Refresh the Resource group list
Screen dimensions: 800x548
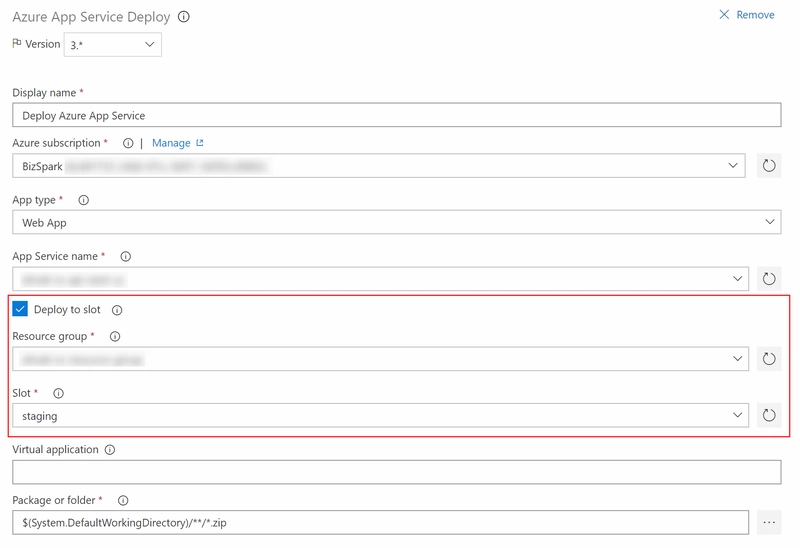tap(769, 359)
